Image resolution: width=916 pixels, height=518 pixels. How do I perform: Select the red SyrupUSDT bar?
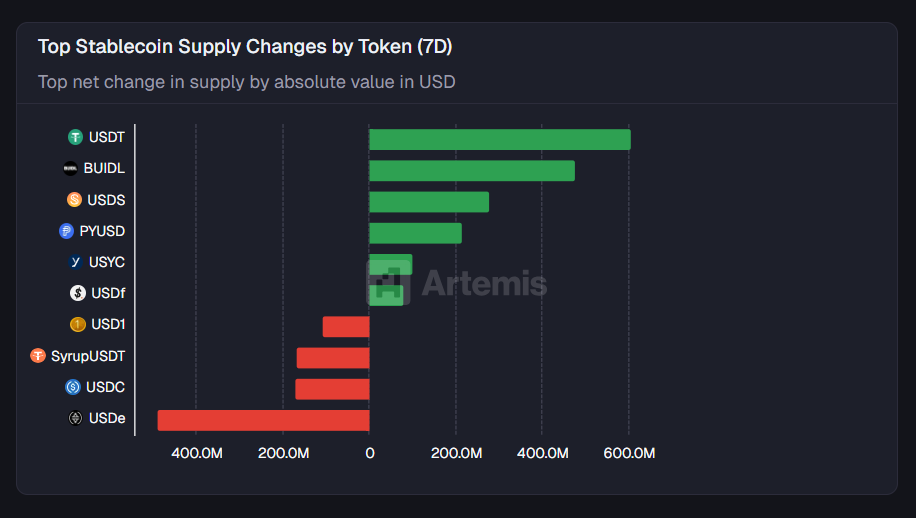333,358
